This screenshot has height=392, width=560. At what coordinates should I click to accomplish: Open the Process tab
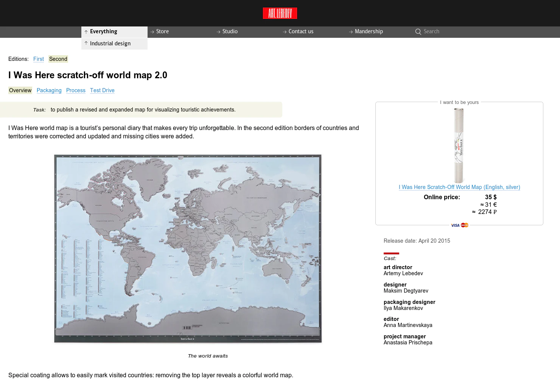(x=76, y=90)
